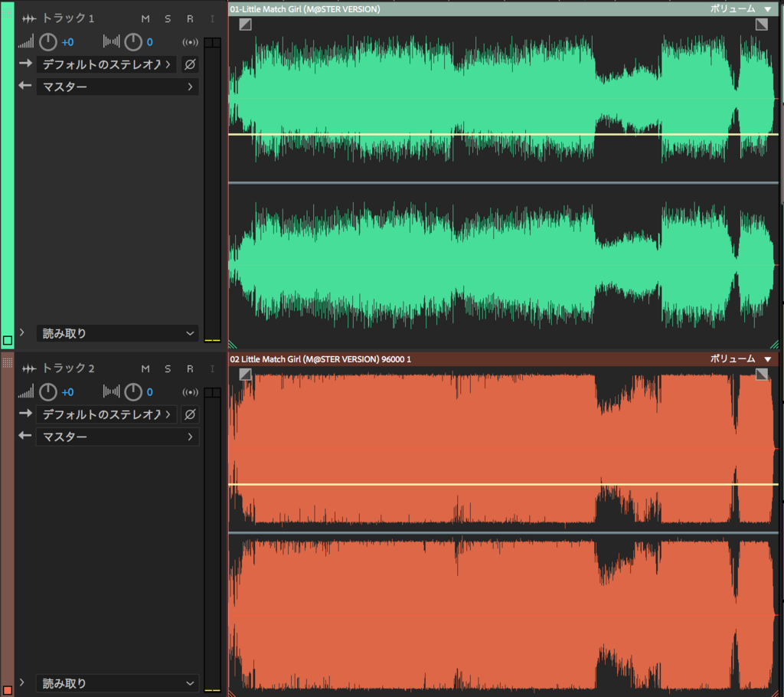Click Track 2 volume level icon
This screenshot has width=784, height=697.
coord(26,392)
